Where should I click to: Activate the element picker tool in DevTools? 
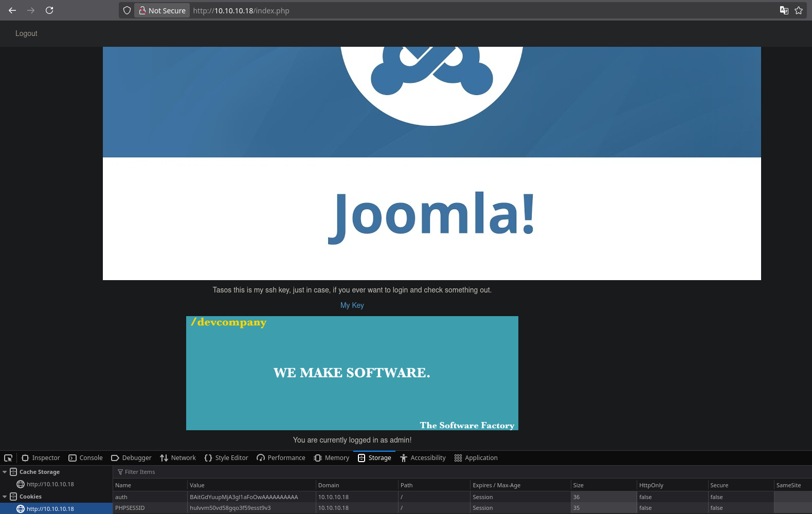tap(8, 458)
